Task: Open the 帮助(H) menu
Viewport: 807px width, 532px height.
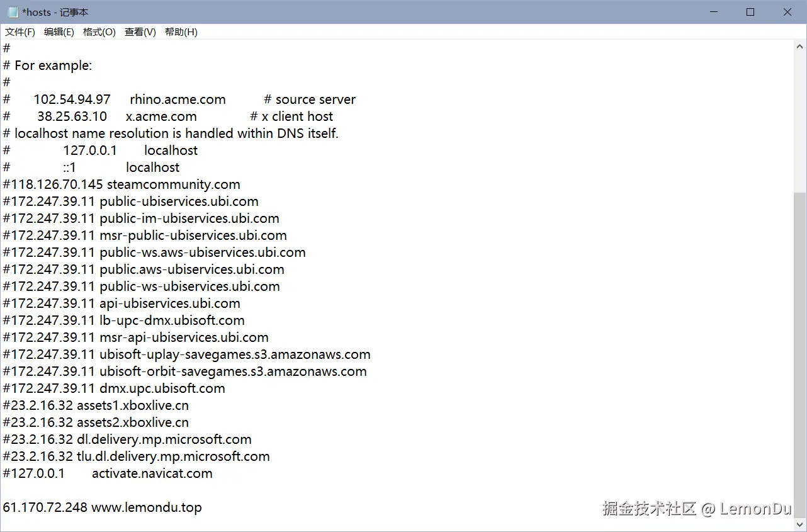Action: 181,31
